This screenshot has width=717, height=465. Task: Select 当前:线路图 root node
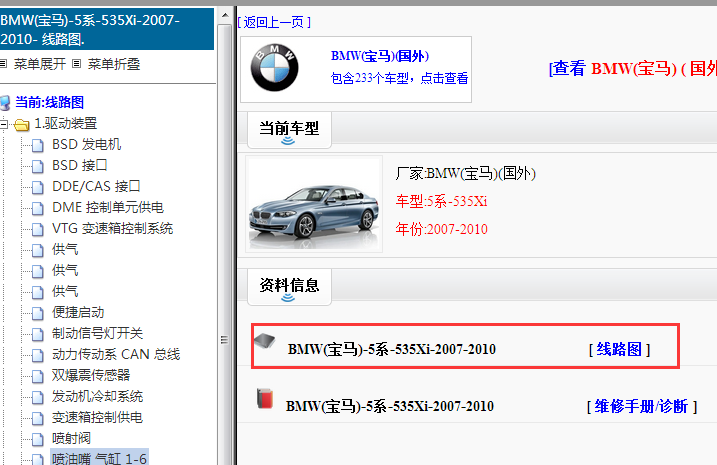[49, 102]
